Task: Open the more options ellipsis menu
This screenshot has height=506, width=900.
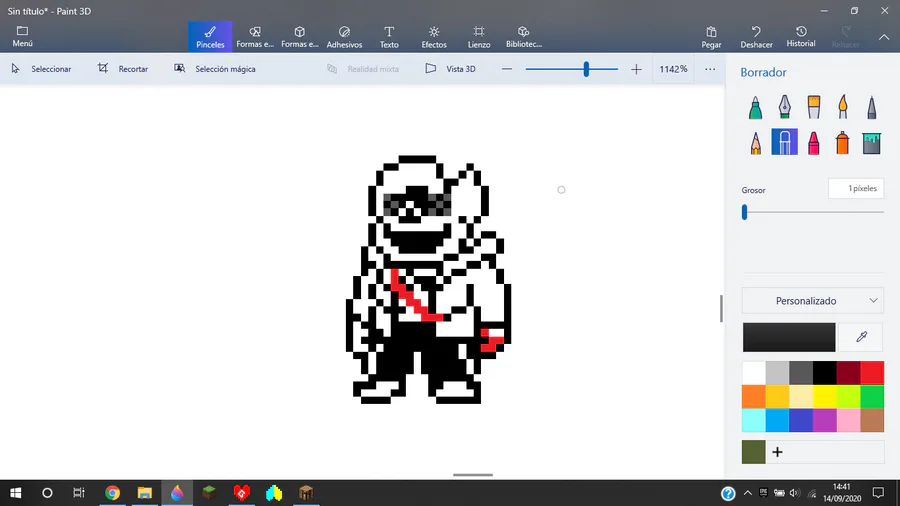Action: pyautogui.click(x=710, y=69)
